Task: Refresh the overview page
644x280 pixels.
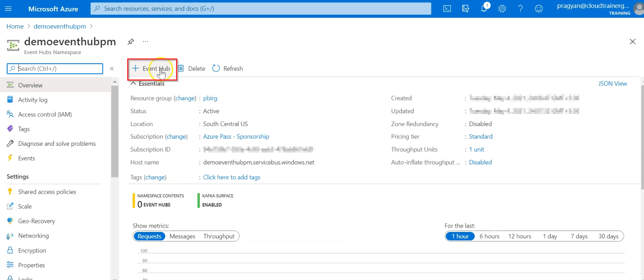Action: click(228, 69)
